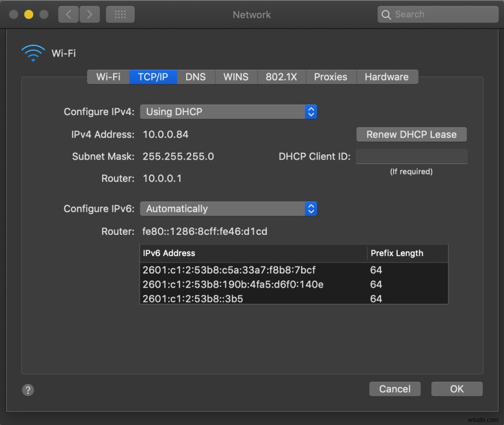Click the Prefix Length column header
The width and height of the screenshot is (504, 425).
(408, 253)
